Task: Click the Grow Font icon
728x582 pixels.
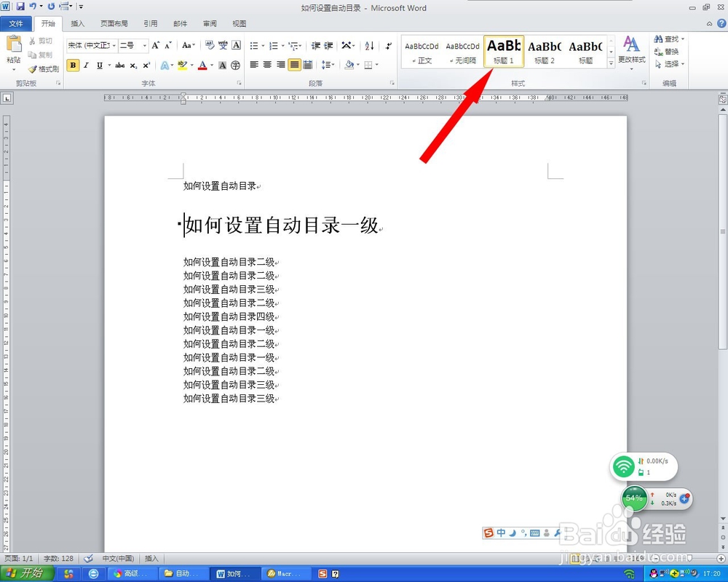Action: [156, 45]
